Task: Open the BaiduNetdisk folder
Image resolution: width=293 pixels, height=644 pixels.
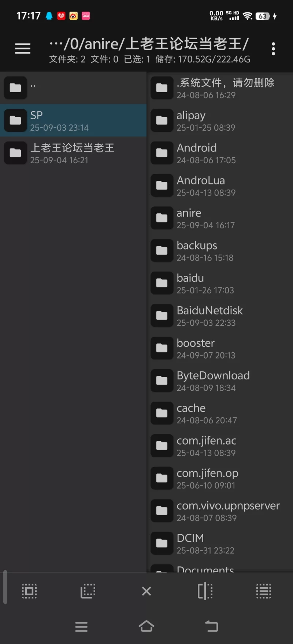Action: point(220,315)
